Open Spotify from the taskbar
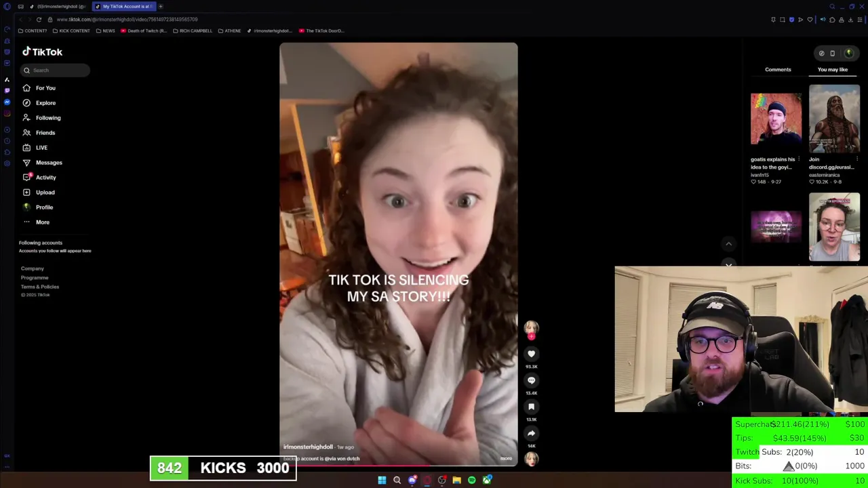 (471, 480)
